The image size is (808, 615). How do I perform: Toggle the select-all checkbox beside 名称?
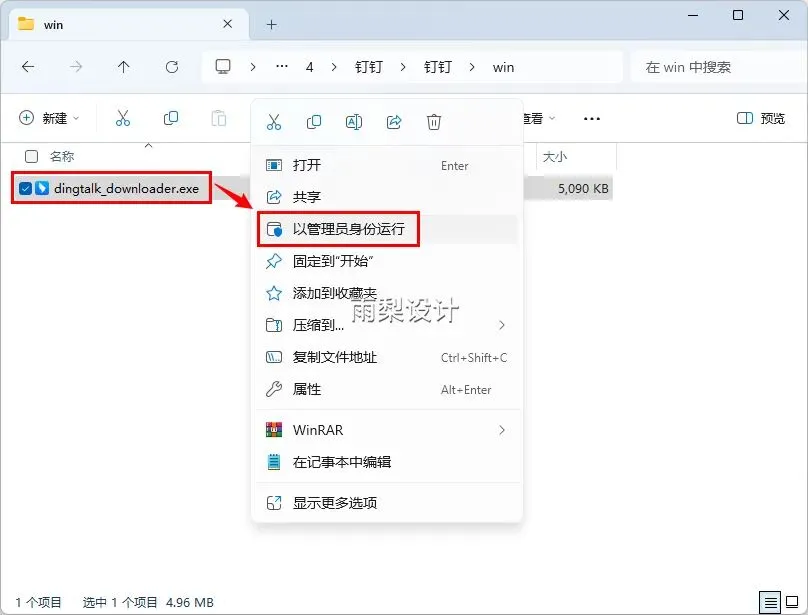(31, 156)
